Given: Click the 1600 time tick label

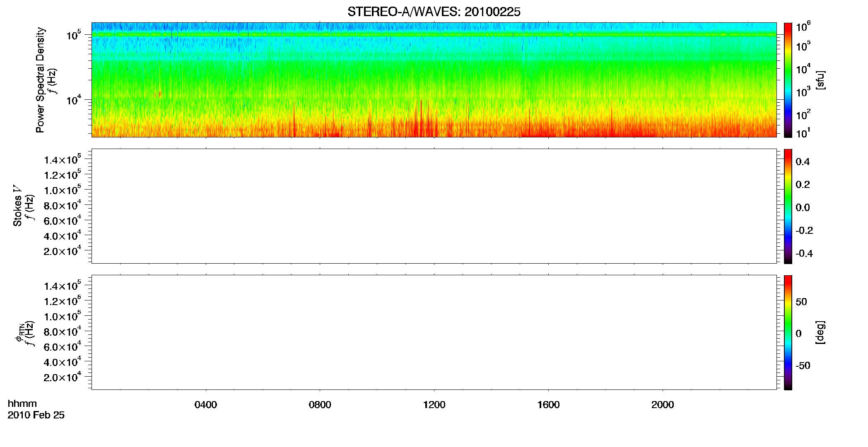Looking at the screenshot, I should (548, 405).
